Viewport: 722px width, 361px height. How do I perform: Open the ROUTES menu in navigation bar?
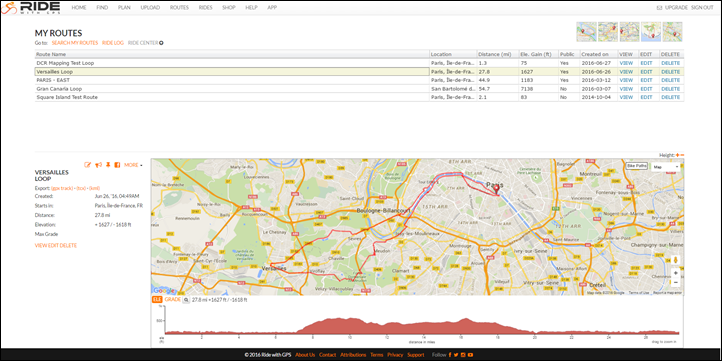click(179, 8)
